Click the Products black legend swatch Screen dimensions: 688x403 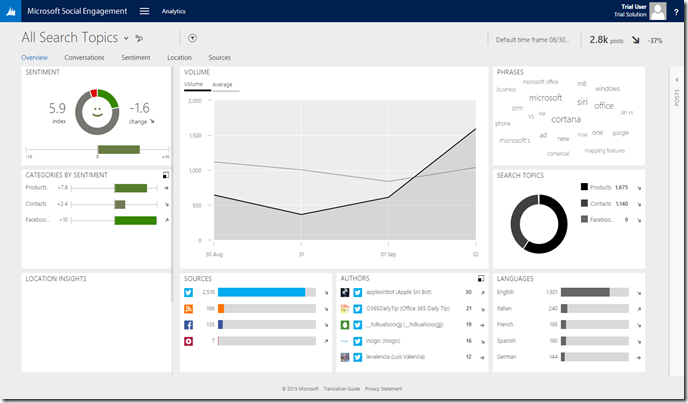coord(584,187)
